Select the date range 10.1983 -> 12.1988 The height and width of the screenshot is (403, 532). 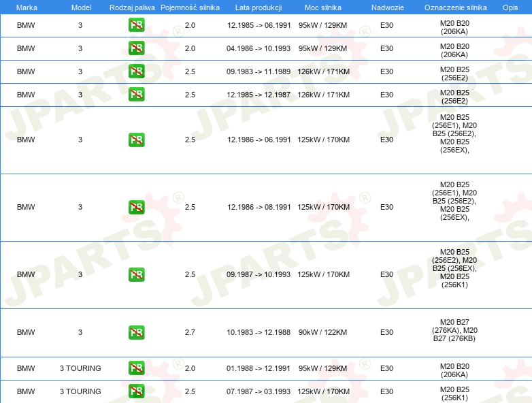(x=259, y=332)
